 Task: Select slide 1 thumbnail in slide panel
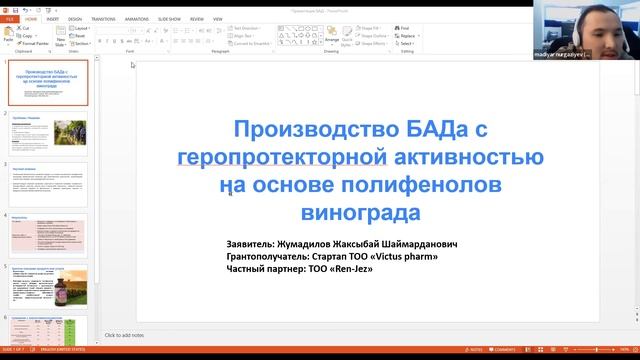pos(48,83)
